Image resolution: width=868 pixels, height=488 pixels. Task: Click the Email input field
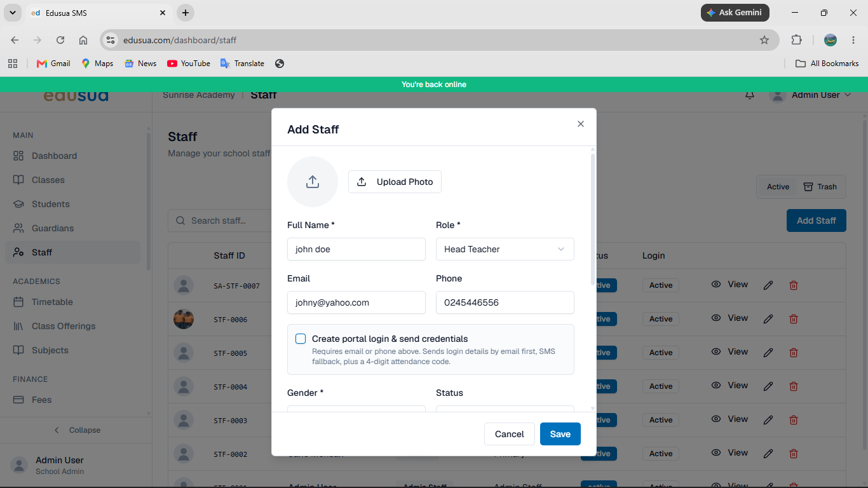(x=356, y=302)
